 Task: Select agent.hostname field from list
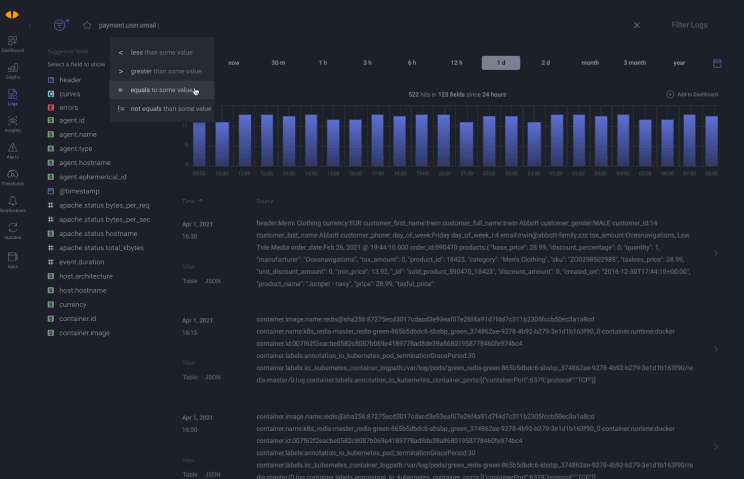85,162
